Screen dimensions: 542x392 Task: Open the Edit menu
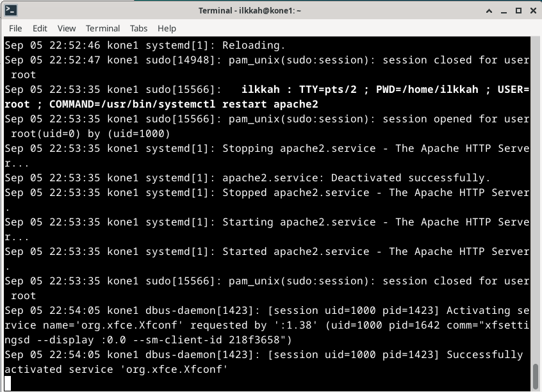pyautogui.click(x=40, y=28)
